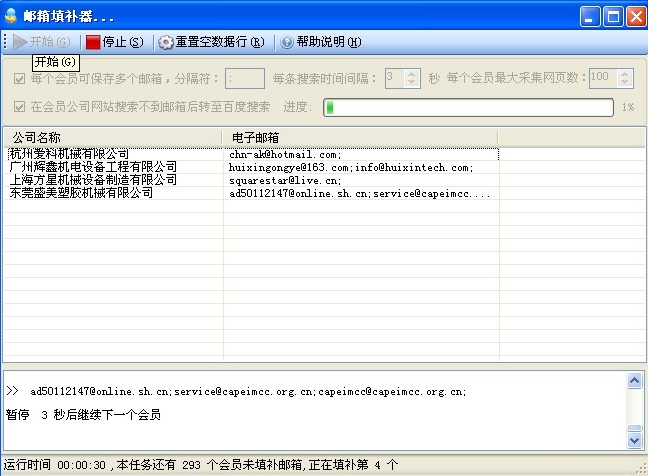Click log line 暂停 3 秒后继续下一个会员
648x476 pixels.
[83, 414]
